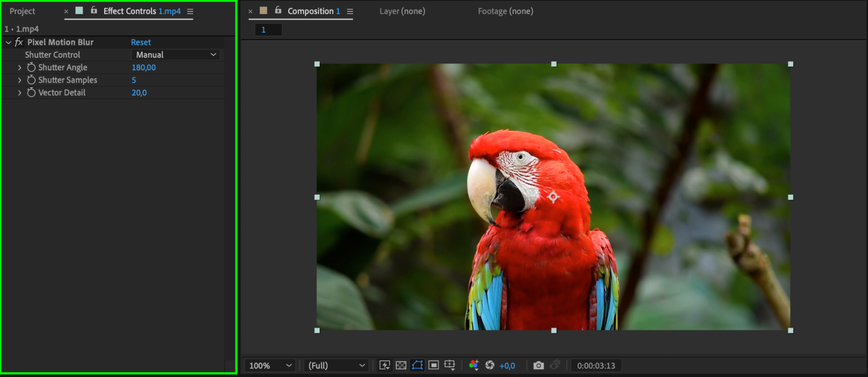The height and width of the screenshot is (377, 868).
Task: Click the 0:00:03:13 current time display
Action: click(596, 366)
